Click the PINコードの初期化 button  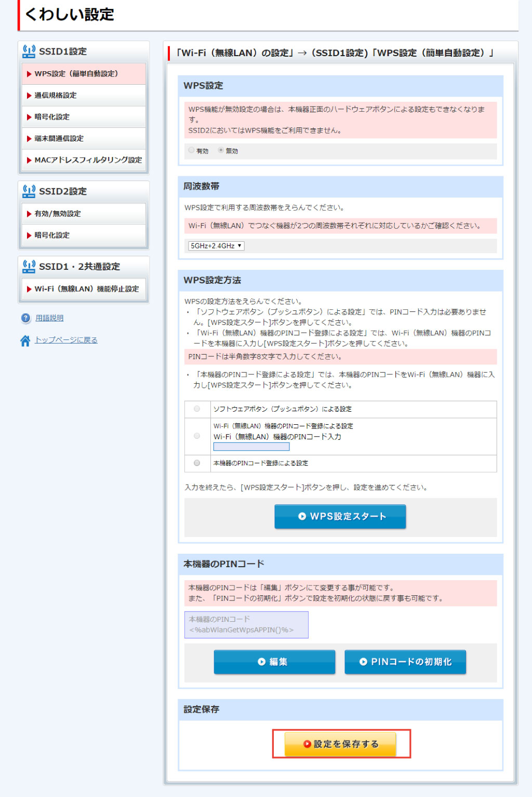405,662
